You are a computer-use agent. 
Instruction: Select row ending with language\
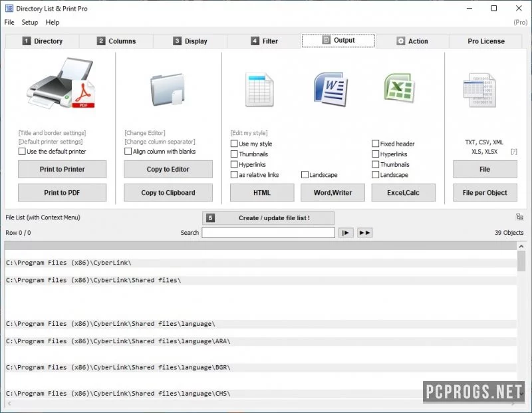(x=261, y=324)
